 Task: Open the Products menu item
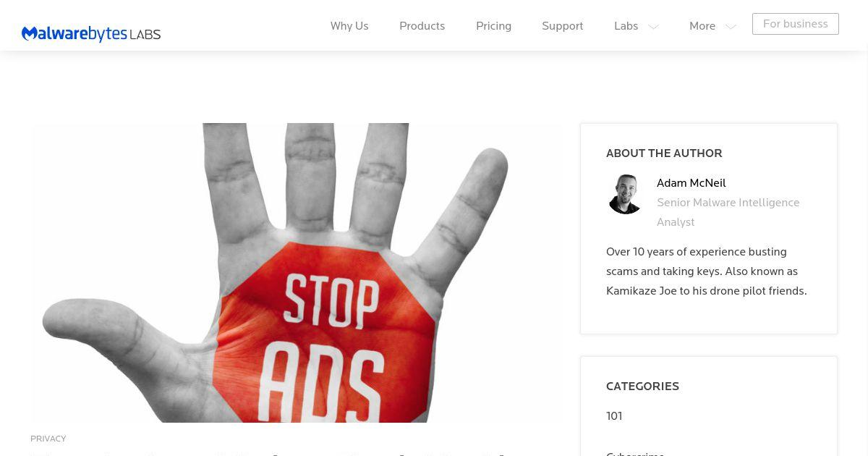coord(422,26)
